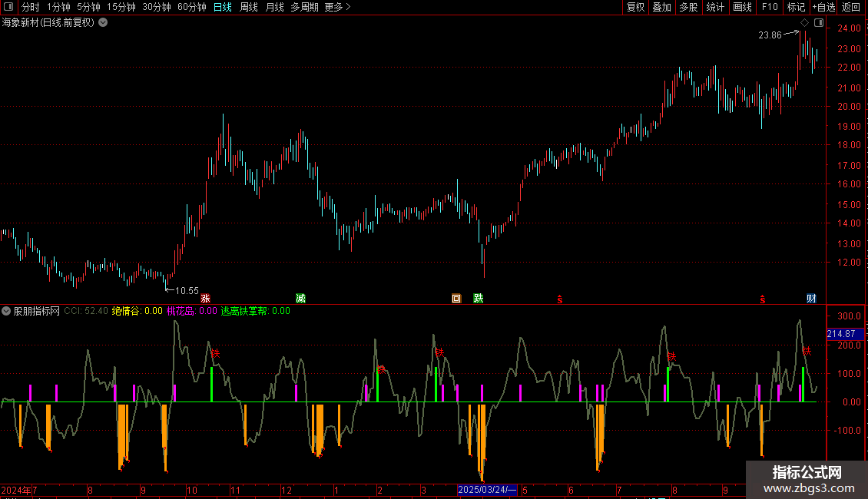Select the 5分钟 timeframe
This screenshot has height=499, width=868.
[88, 7]
